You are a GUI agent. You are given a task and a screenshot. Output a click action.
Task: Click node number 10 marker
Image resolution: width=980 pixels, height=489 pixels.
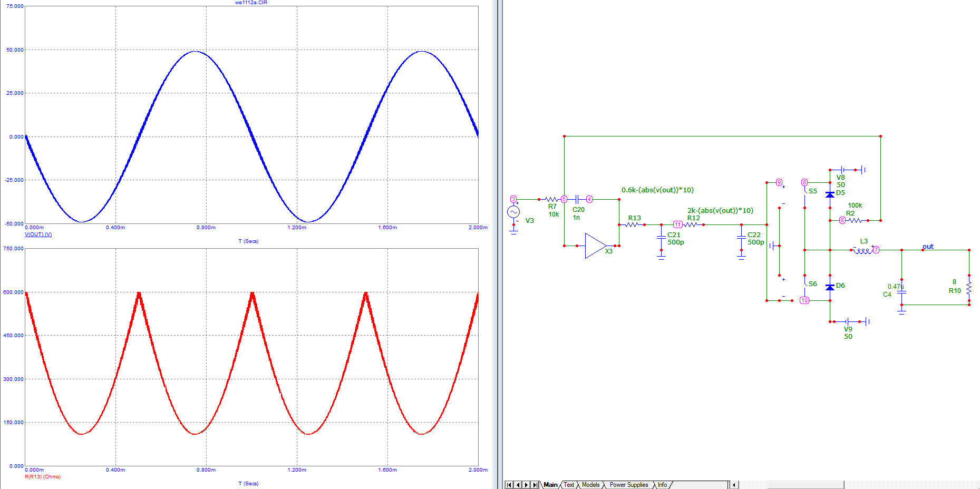(804, 300)
